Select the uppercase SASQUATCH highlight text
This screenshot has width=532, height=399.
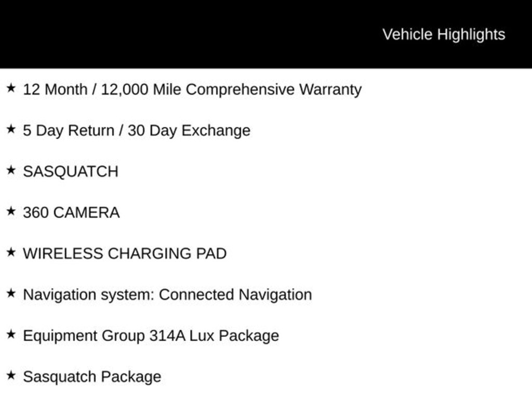[71, 171]
